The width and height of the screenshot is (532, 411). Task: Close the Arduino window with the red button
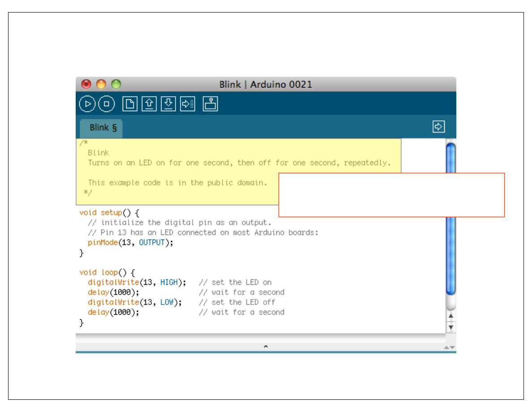tap(86, 84)
